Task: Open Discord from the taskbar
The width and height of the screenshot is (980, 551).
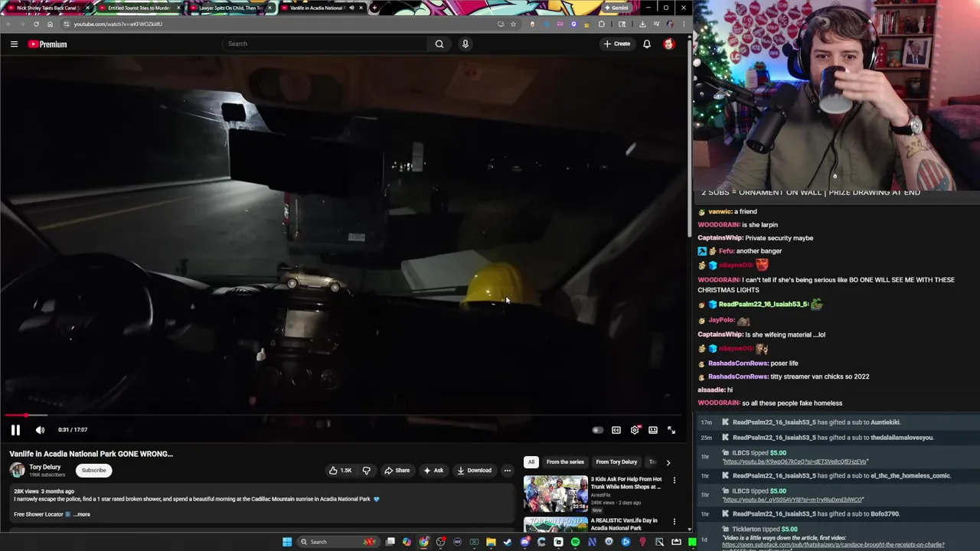Action: (x=524, y=542)
